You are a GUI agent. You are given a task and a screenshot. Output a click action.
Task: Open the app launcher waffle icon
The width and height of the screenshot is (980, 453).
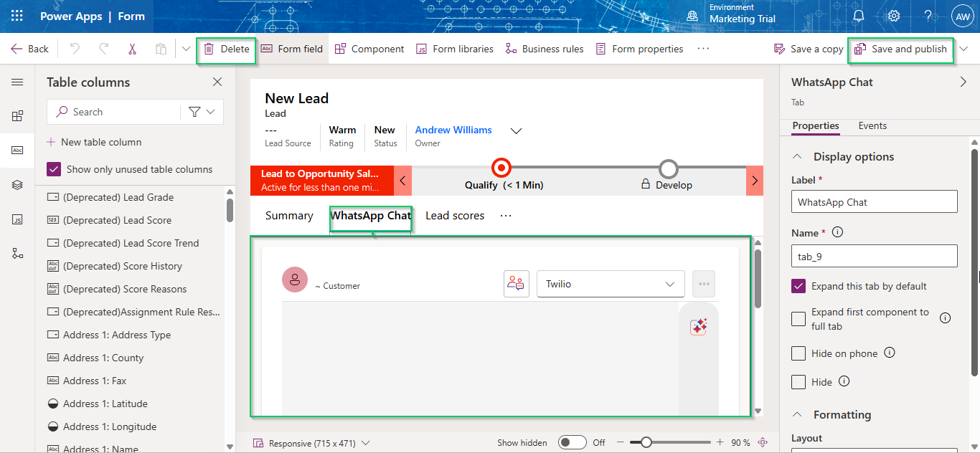(x=17, y=16)
